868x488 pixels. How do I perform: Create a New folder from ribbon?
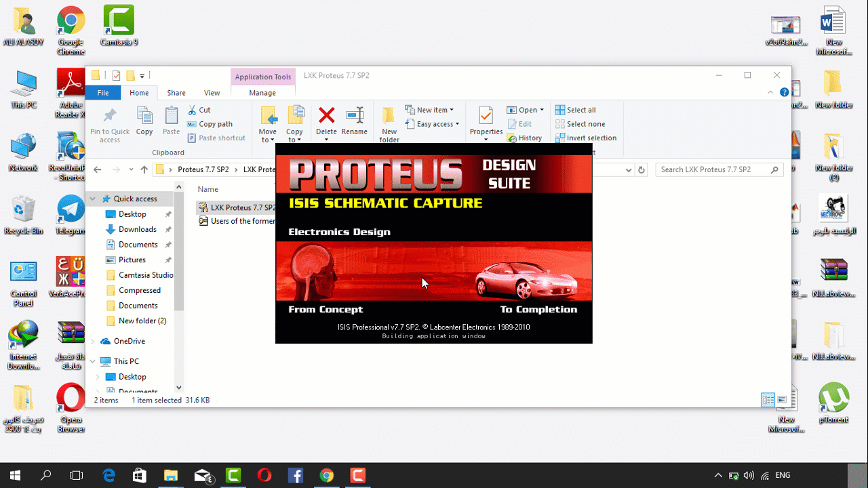(389, 125)
